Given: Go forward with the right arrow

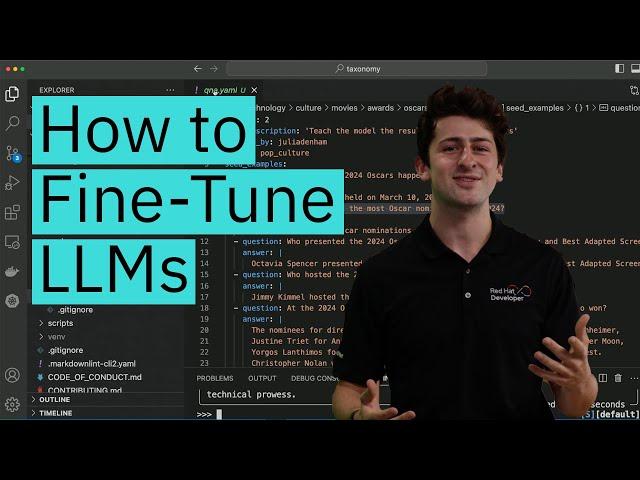Looking at the screenshot, I should point(214,69).
